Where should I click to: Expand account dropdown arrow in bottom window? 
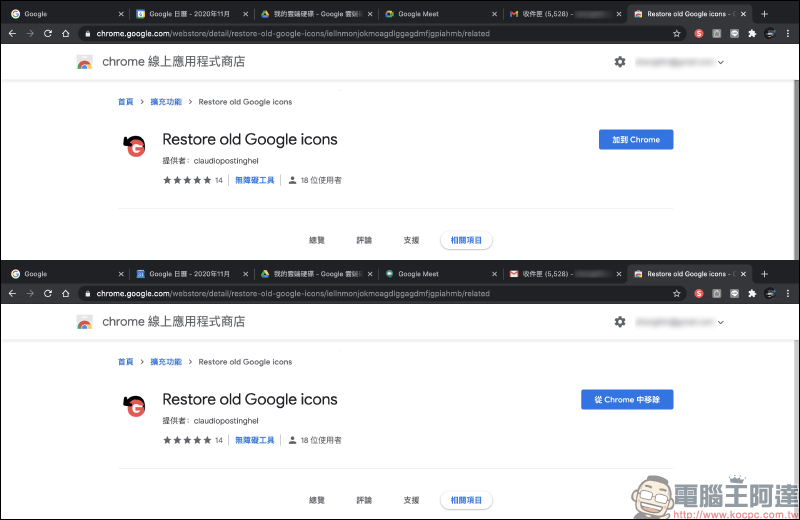[720, 323]
